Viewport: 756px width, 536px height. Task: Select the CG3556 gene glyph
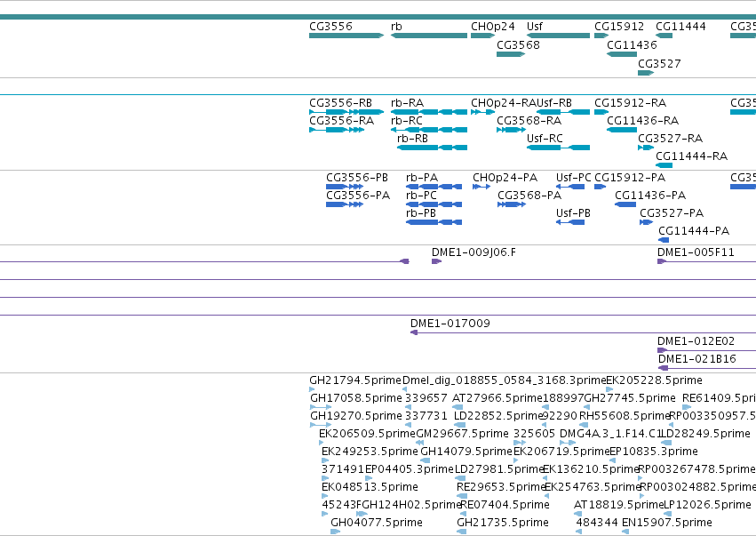pos(346,36)
